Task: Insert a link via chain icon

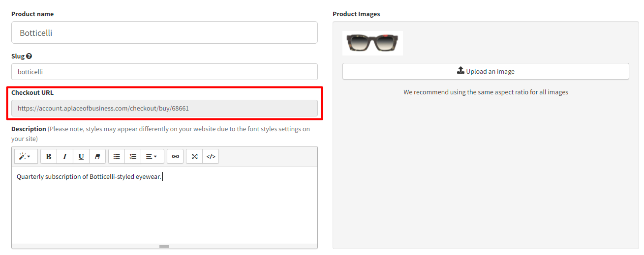Action: point(175,156)
